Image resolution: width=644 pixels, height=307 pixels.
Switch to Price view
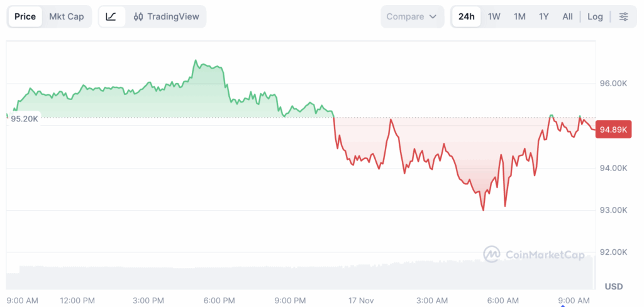[x=25, y=17]
